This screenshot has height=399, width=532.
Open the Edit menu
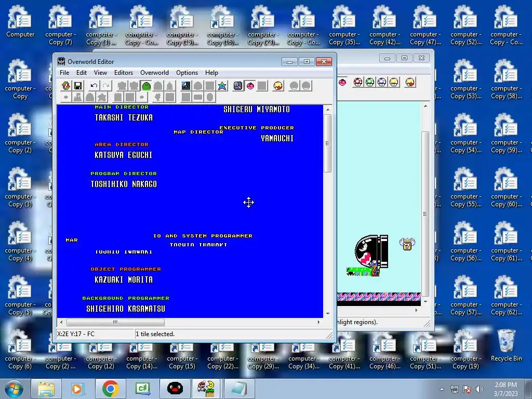pos(81,73)
